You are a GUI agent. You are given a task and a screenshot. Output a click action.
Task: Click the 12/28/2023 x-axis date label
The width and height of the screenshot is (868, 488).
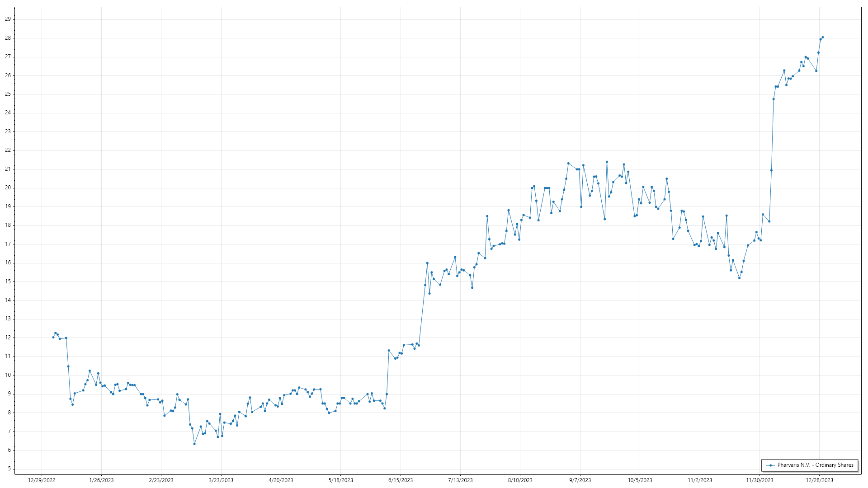point(820,480)
